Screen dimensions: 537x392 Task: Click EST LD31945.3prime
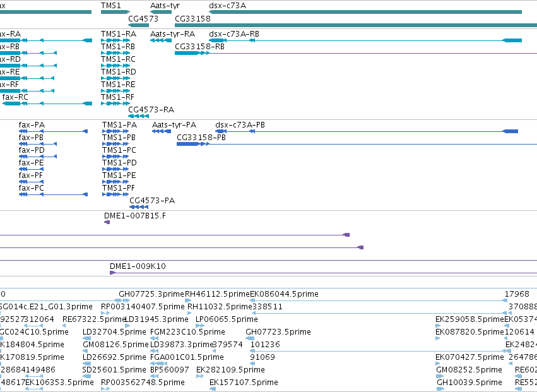click(x=156, y=319)
